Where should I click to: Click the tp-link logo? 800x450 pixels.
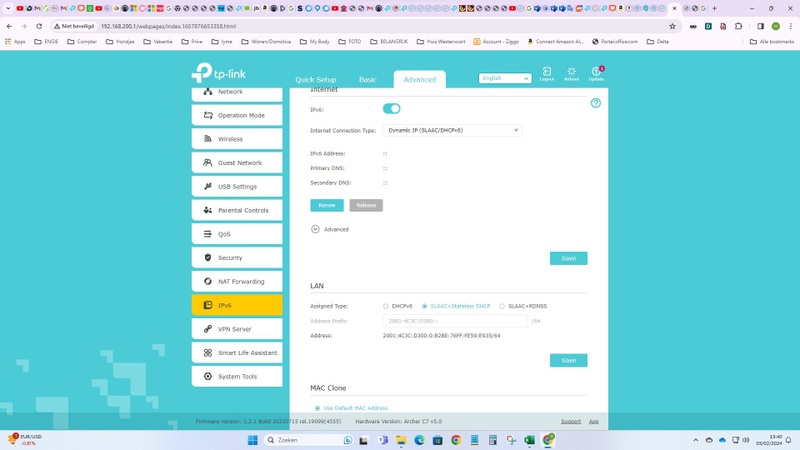pos(219,73)
